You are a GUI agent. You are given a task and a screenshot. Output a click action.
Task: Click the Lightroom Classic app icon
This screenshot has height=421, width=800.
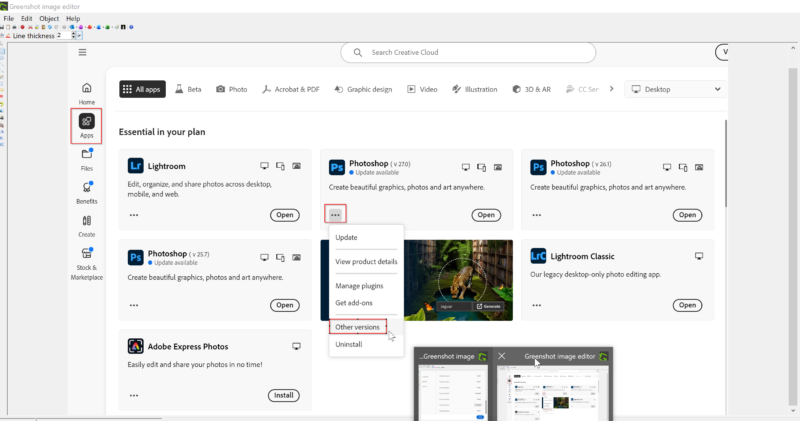[538, 255]
